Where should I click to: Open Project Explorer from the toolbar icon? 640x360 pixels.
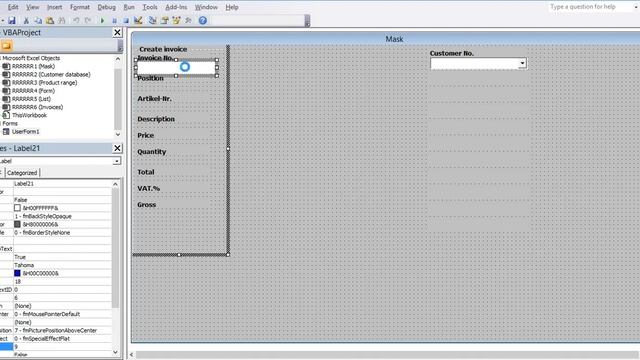point(152,20)
